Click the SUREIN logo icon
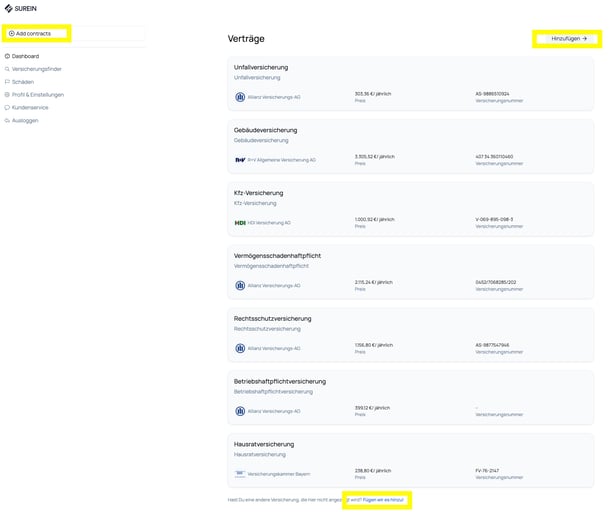The height and width of the screenshot is (512, 610). click(x=9, y=8)
